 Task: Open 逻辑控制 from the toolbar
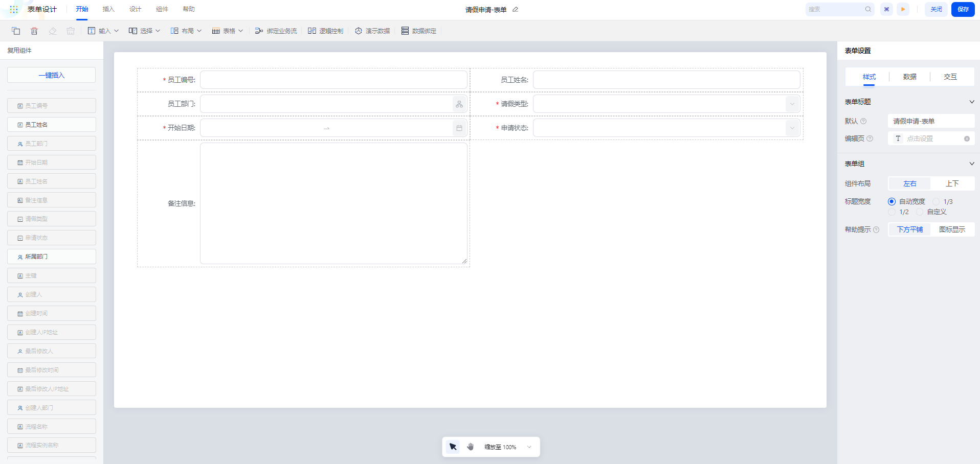point(325,31)
